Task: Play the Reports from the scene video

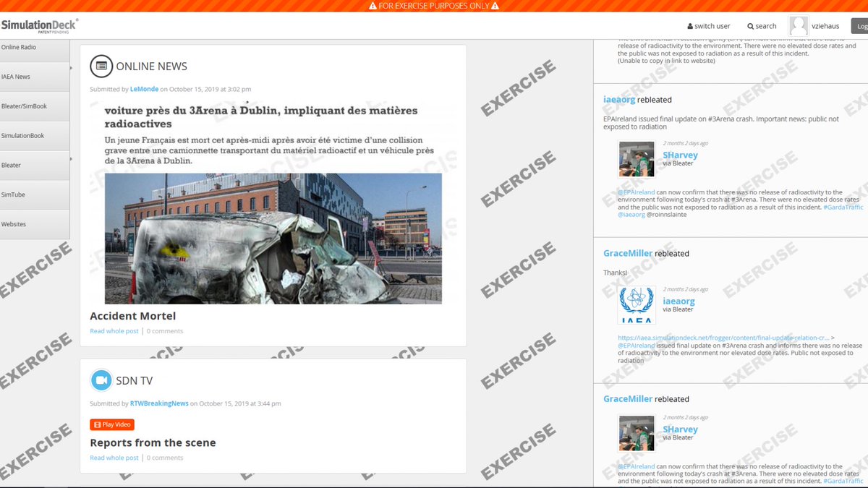Action: click(112, 424)
